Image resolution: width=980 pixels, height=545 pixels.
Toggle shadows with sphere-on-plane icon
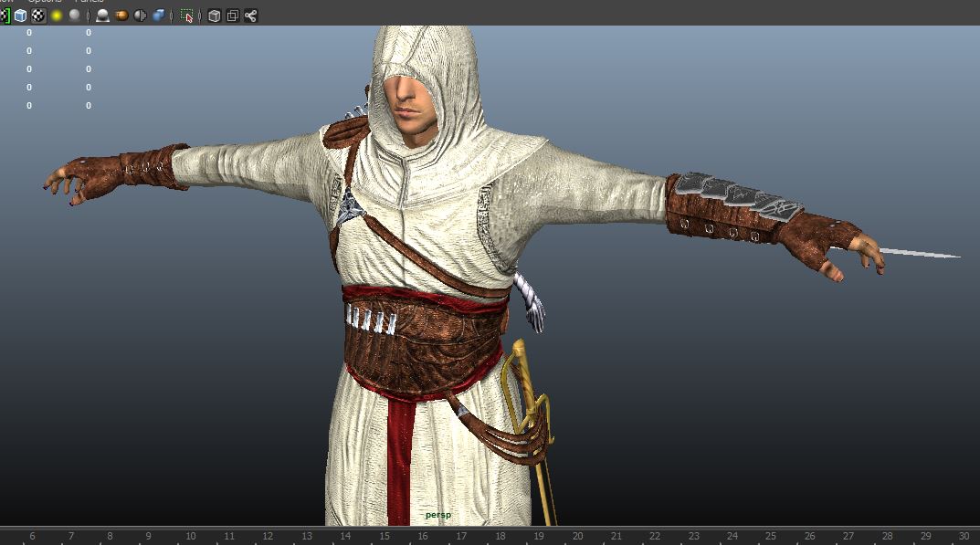point(102,16)
